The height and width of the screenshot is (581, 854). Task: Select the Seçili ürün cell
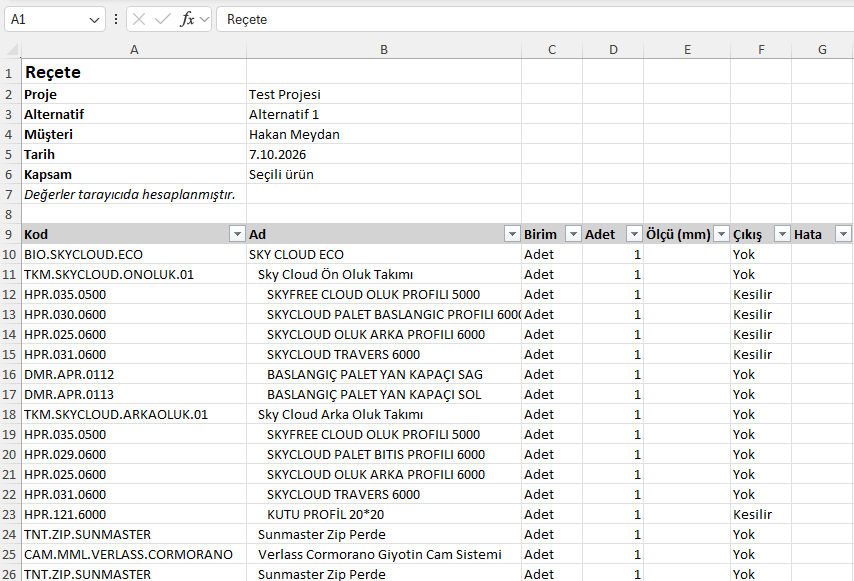[384, 174]
